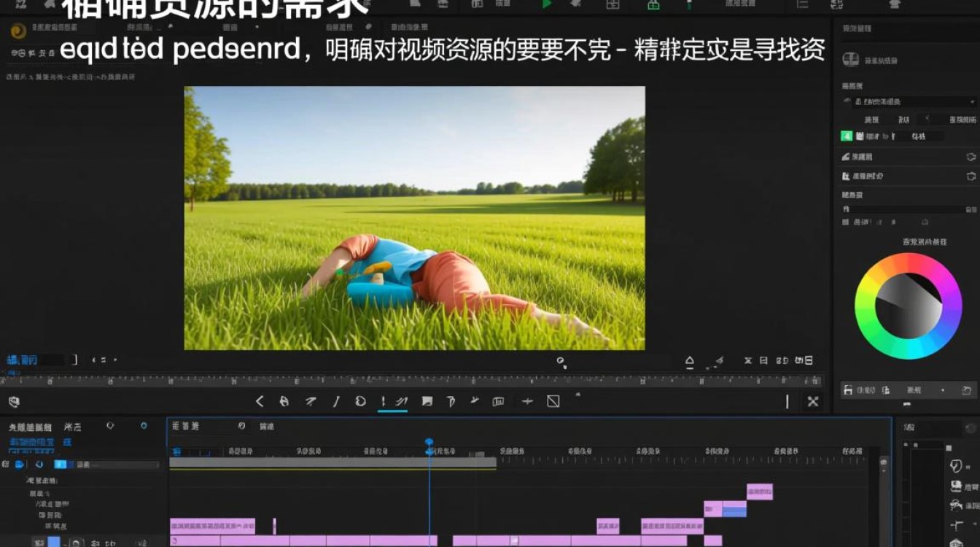Click the shield-like icon at tool strip left end
This screenshot has height=547, width=980.
[x=14, y=401]
